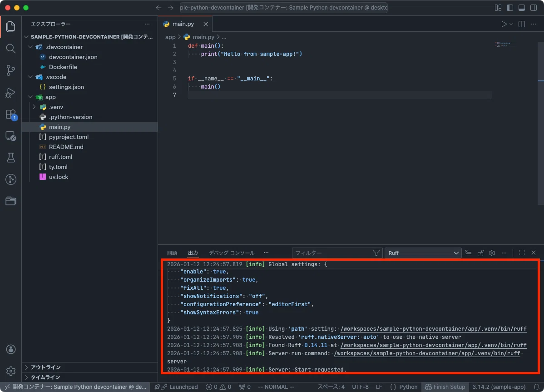Screen dimensions: 544x392
Task: Open the Run and Debug view icon
Action: point(11,93)
